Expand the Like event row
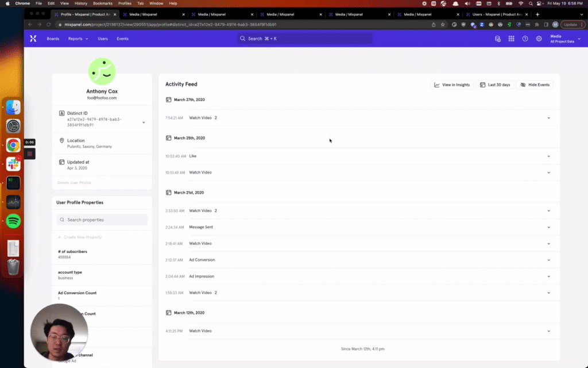 (548, 156)
